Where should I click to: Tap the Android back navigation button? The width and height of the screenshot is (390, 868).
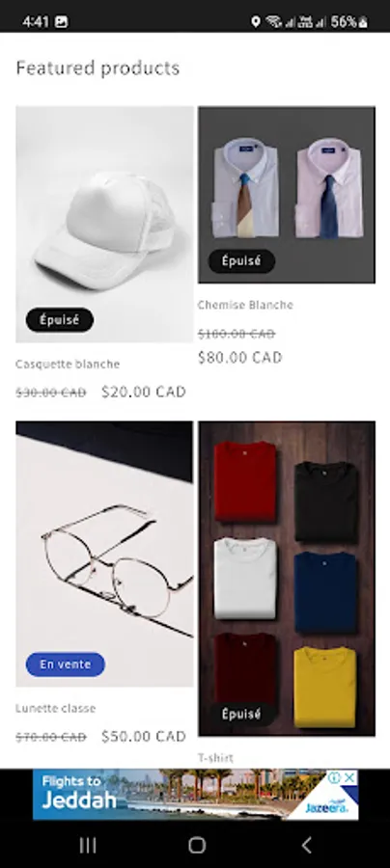pos(306,845)
